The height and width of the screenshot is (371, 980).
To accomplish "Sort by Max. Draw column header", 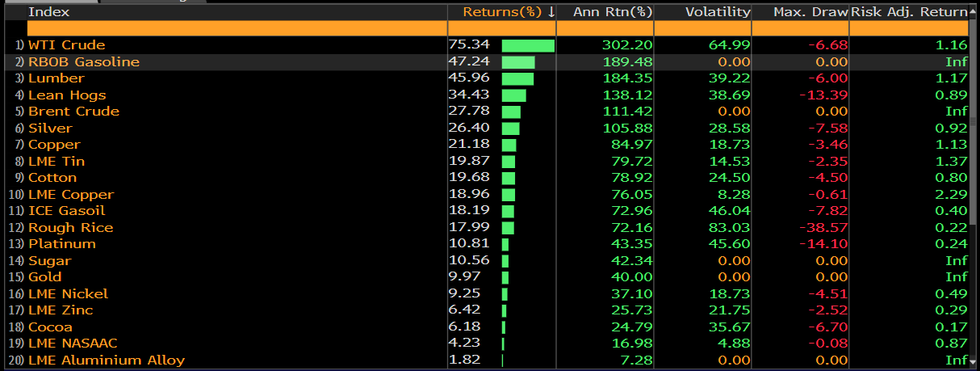I will (810, 12).
